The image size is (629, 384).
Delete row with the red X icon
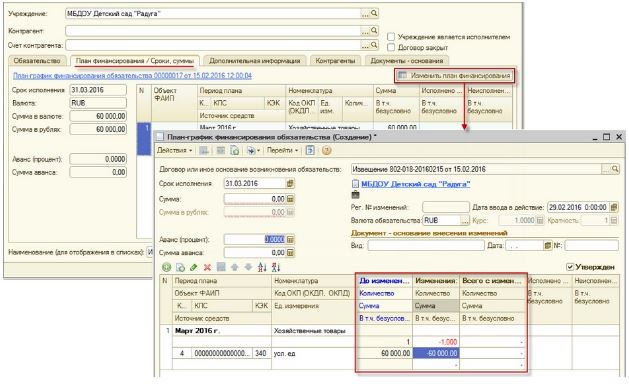tap(207, 267)
